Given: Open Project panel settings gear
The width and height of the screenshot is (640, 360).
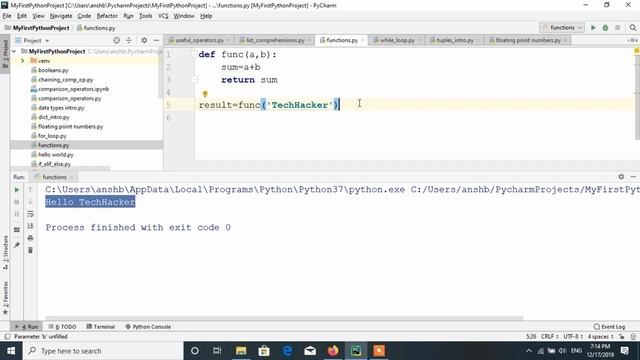Looking at the screenshot, I should tap(144, 40).
